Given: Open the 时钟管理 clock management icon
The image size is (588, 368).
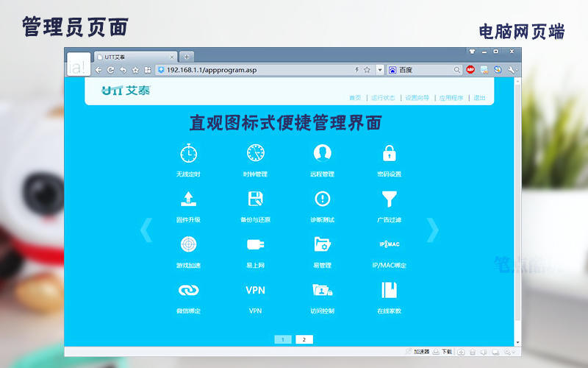Looking at the screenshot, I should click(255, 153).
